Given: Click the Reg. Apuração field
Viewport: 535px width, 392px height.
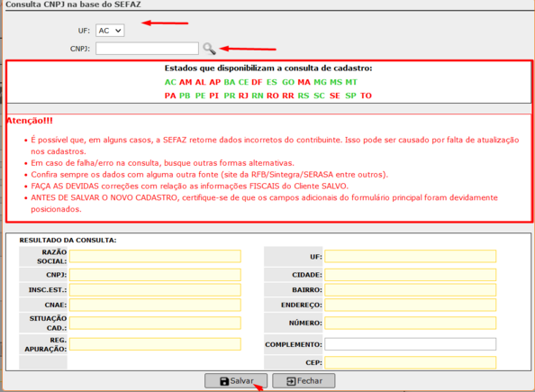Looking at the screenshot, I should [x=155, y=344].
